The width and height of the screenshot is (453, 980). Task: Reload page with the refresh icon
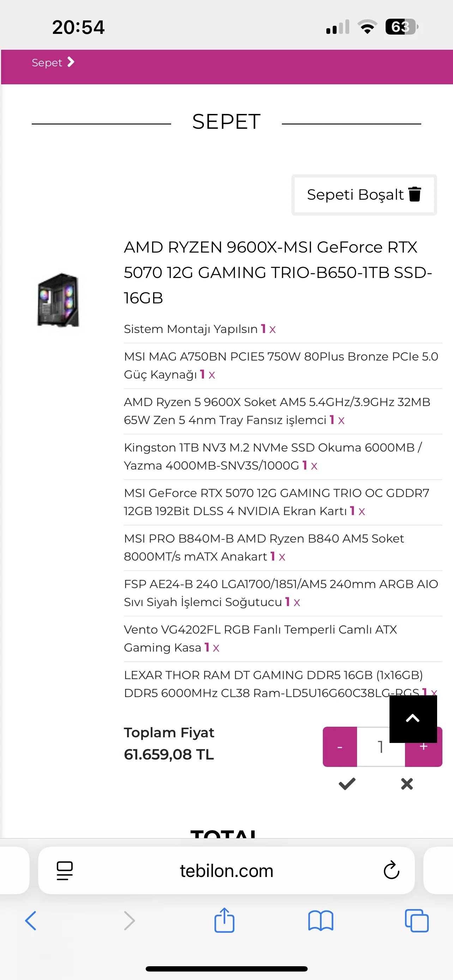(x=391, y=870)
